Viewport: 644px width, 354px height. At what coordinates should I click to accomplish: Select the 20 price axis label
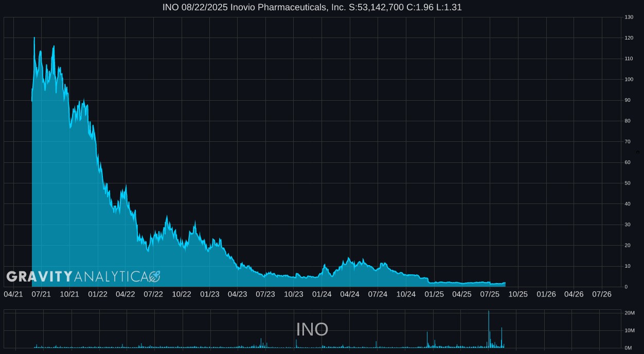pyautogui.click(x=628, y=246)
